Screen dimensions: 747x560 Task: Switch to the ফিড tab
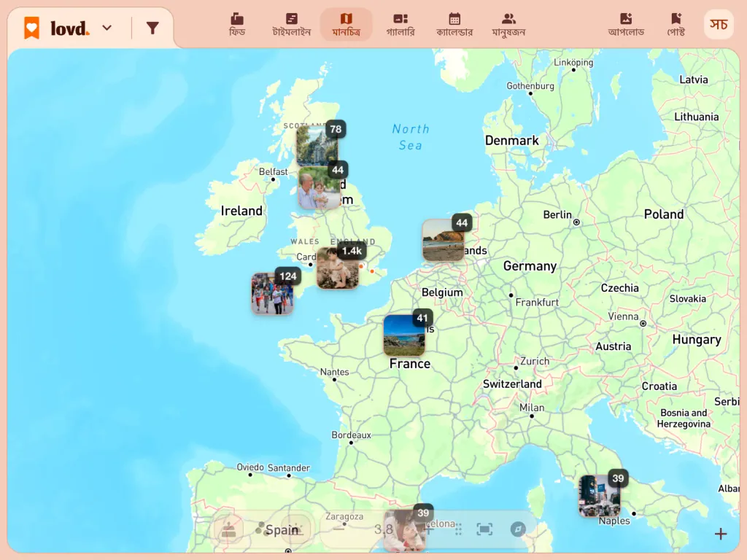coord(237,25)
